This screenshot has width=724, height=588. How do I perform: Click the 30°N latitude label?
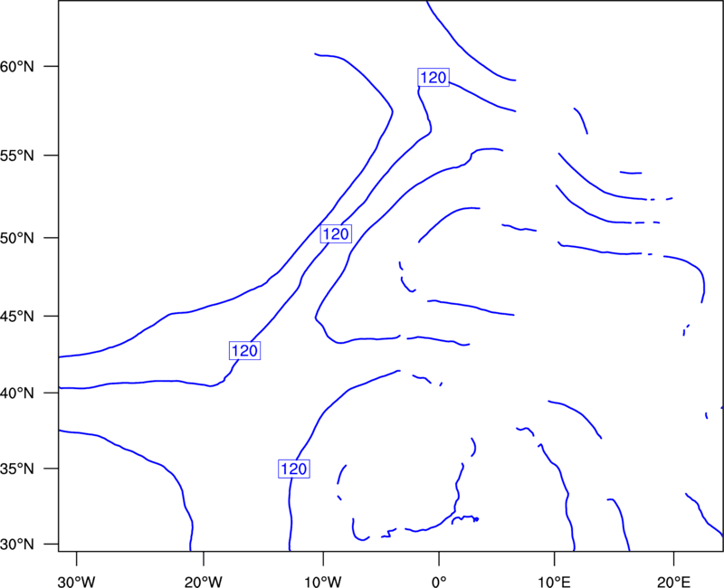tap(17, 545)
